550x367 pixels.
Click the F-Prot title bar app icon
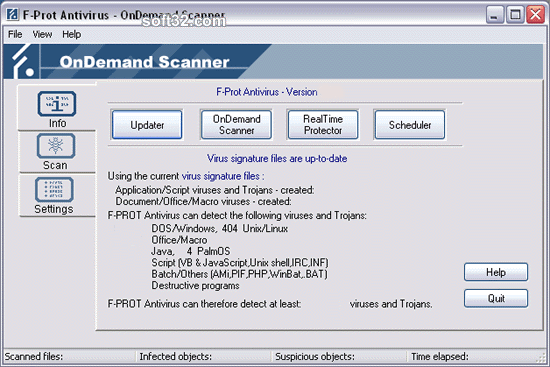pyautogui.click(x=13, y=14)
